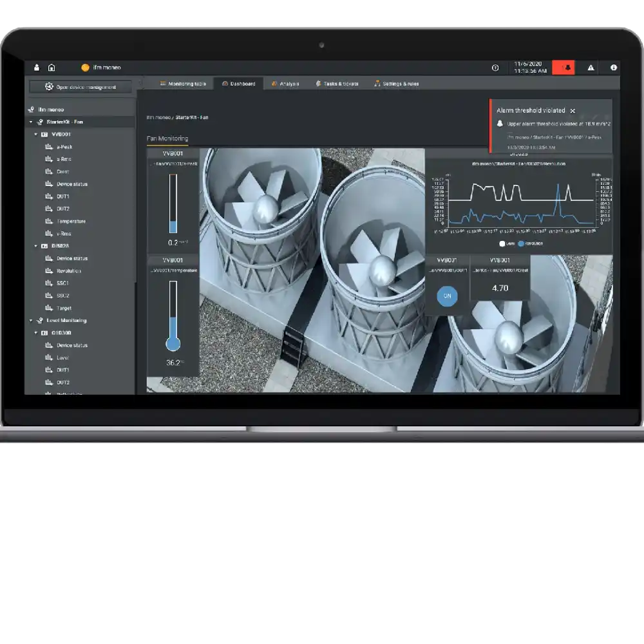
Task: Click the orange ifm moneo logo
Action: point(85,68)
